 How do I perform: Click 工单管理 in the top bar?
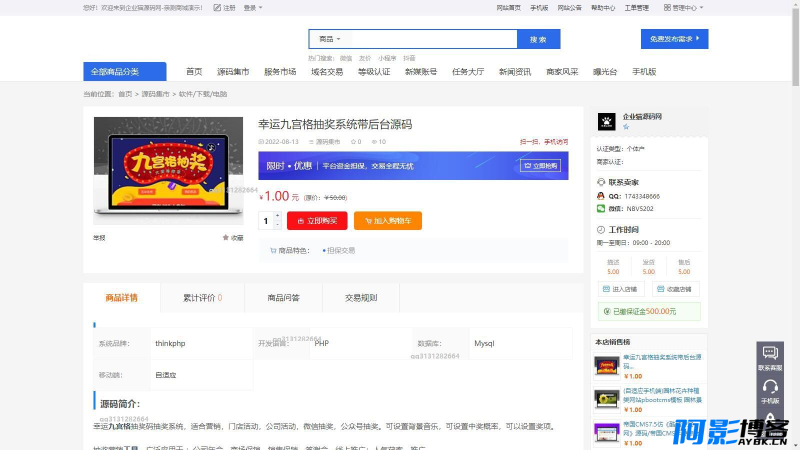[636, 8]
